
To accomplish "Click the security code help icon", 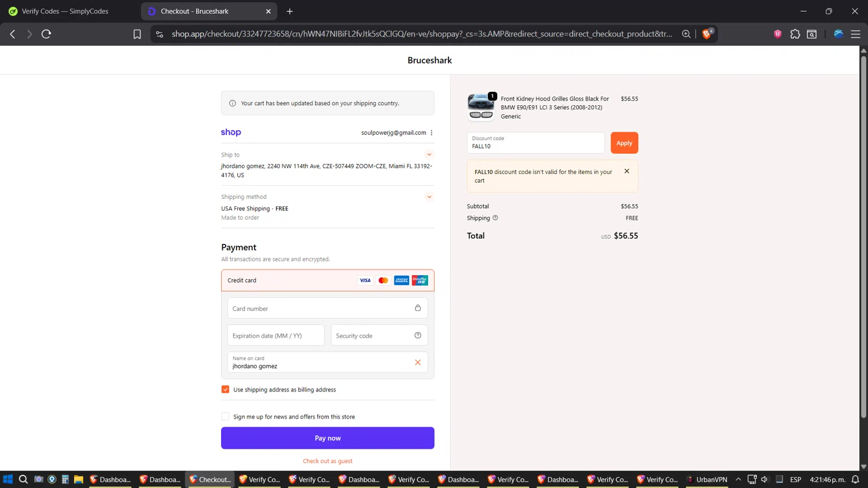I will coord(418,335).
